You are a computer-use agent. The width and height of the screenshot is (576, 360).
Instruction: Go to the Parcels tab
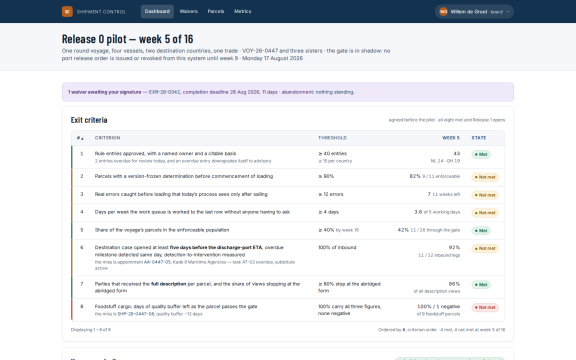pyautogui.click(x=216, y=11)
